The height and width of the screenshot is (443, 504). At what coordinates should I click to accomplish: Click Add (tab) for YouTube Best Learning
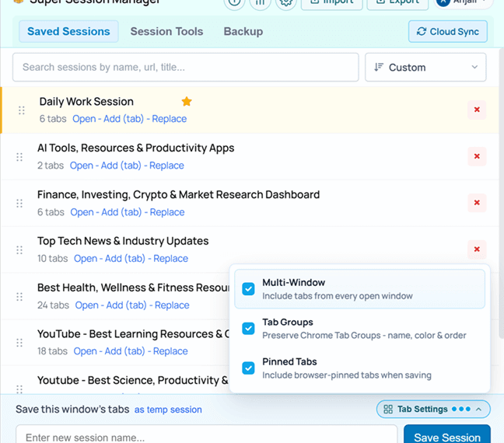pyautogui.click(x=124, y=351)
